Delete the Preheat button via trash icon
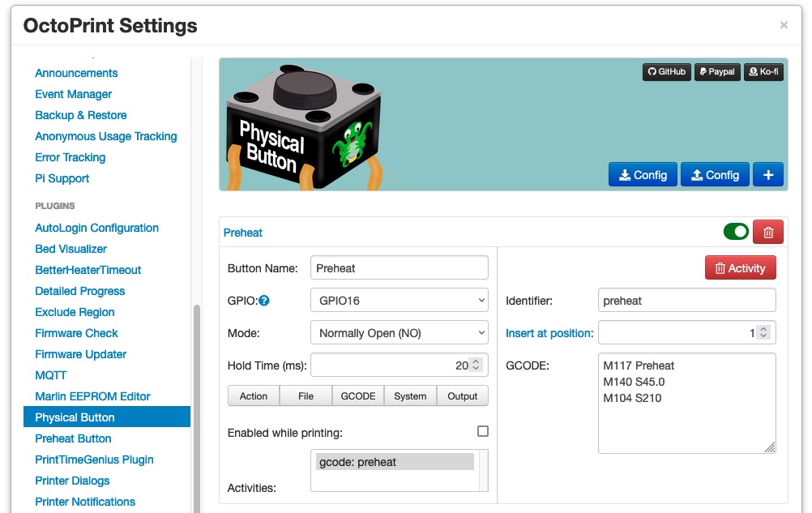The width and height of the screenshot is (812, 513). tap(768, 233)
